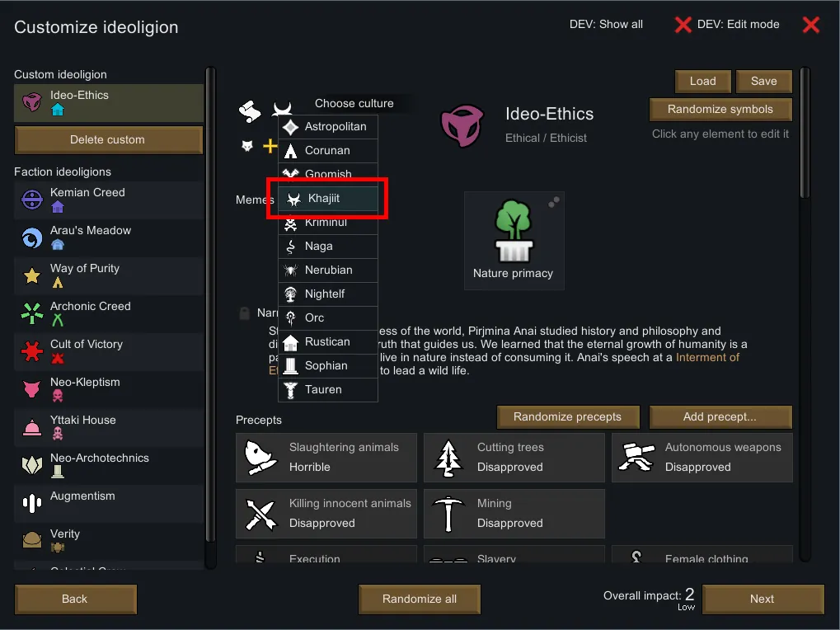Viewport: 840px width, 630px height.
Task: Toggle the DEV: Show all option
Action: pos(606,25)
